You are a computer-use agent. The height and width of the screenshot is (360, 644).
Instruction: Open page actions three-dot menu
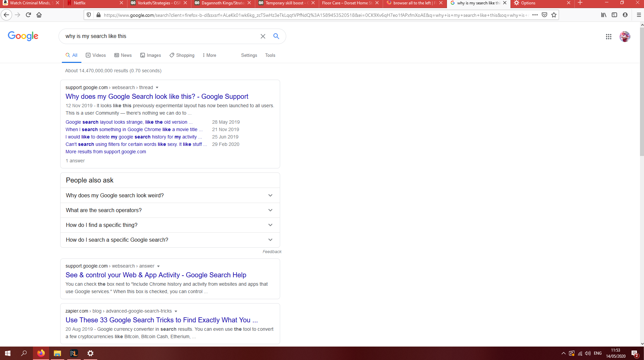coord(535,15)
